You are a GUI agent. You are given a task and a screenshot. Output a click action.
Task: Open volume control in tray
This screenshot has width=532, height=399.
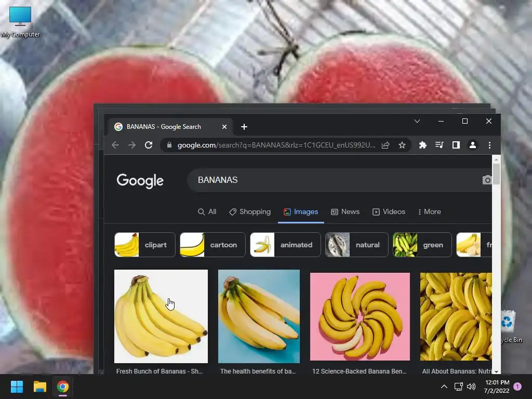471,387
